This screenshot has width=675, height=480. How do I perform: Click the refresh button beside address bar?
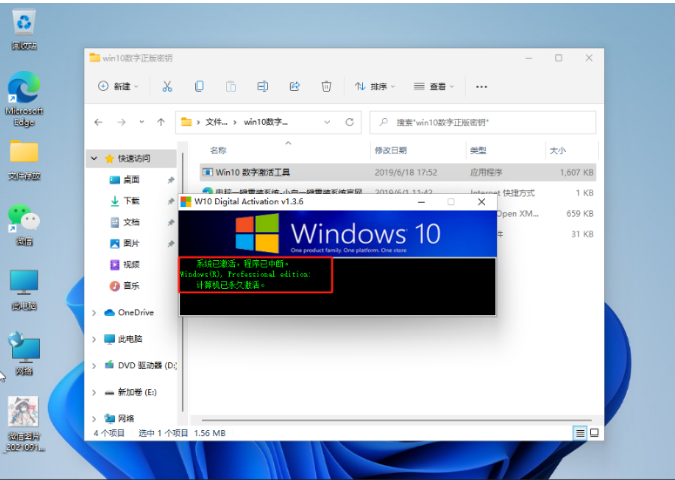point(349,122)
